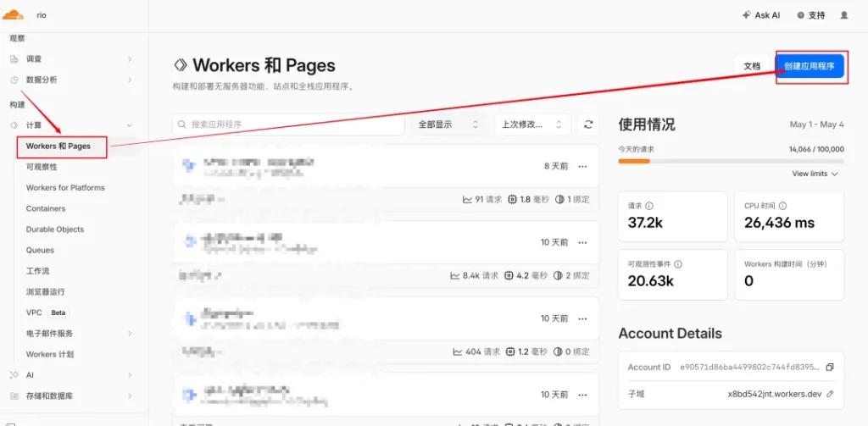Copy the Account ID icon
The image size is (868, 426).
829,368
